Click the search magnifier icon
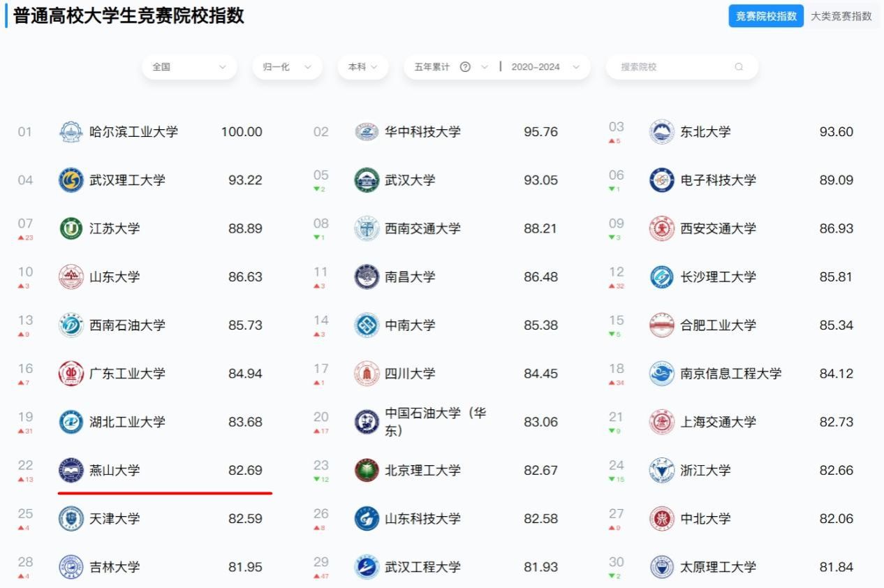The image size is (884, 588). pos(739,67)
